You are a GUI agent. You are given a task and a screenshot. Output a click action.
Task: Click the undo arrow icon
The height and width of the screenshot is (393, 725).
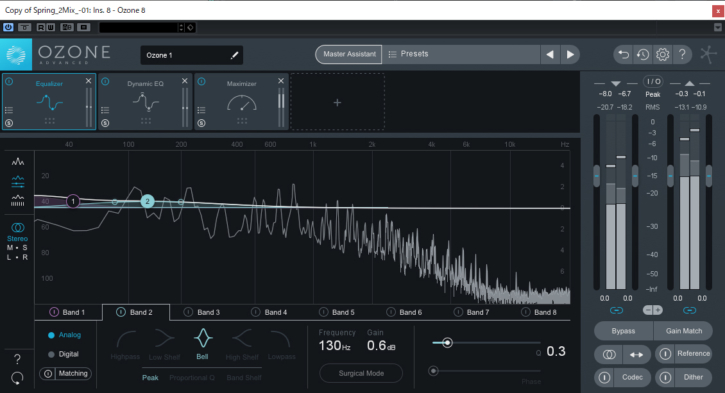click(x=623, y=55)
